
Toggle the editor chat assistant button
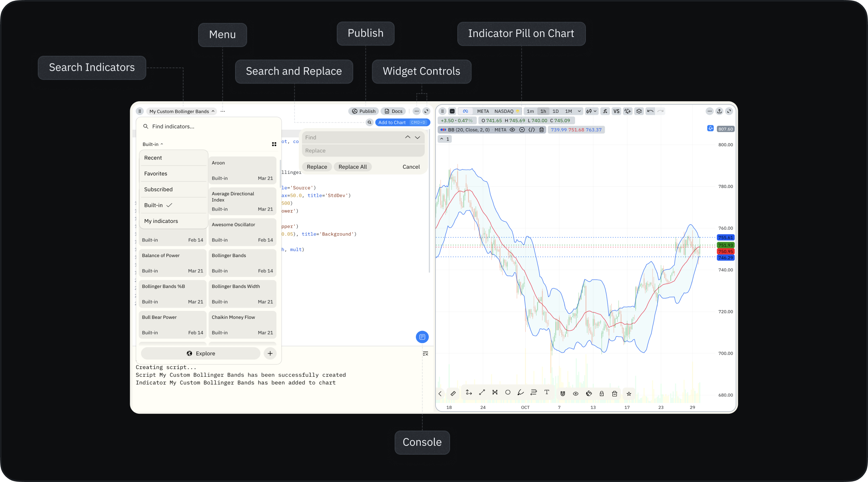tap(422, 337)
